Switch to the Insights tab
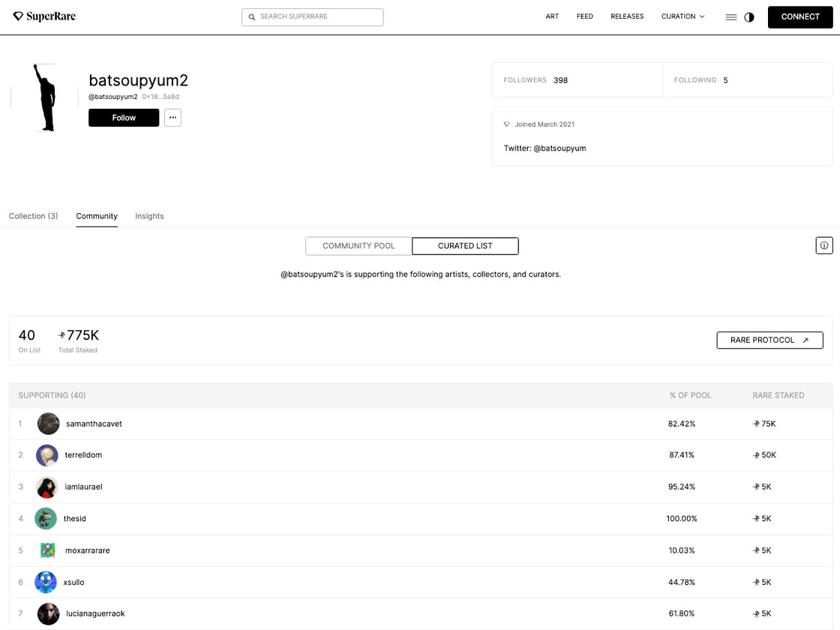The width and height of the screenshot is (840, 630). (x=149, y=216)
